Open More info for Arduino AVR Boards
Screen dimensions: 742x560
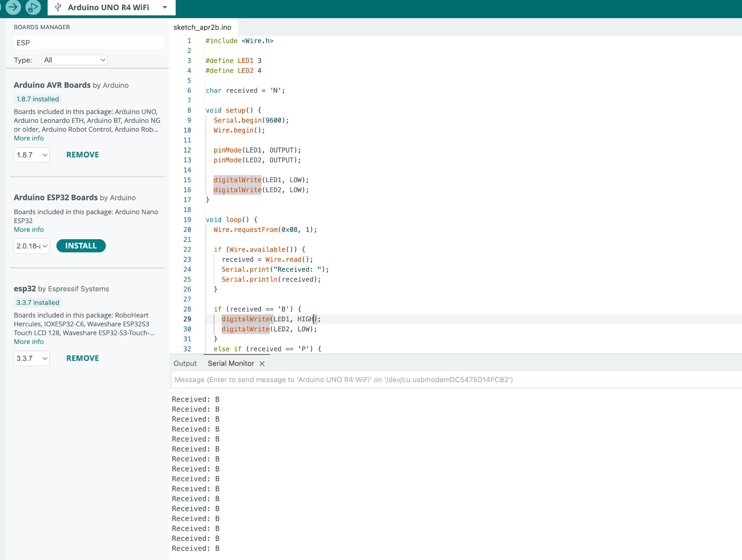pos(29,138)
